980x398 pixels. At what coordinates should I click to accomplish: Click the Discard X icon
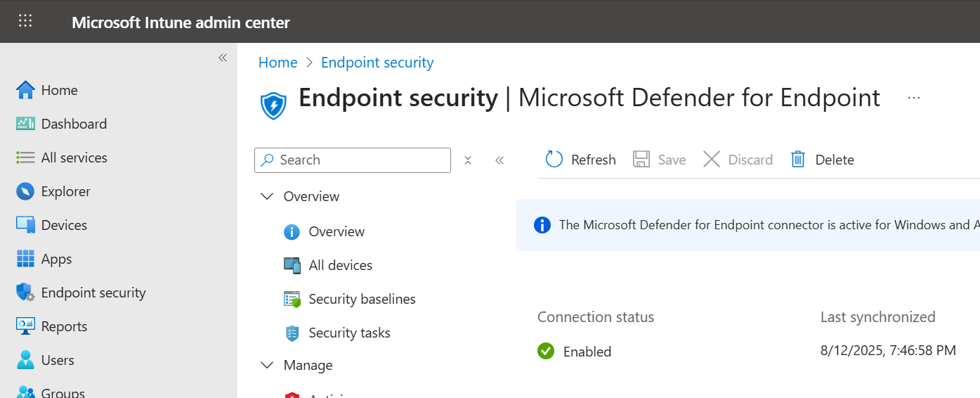point(712,160)
